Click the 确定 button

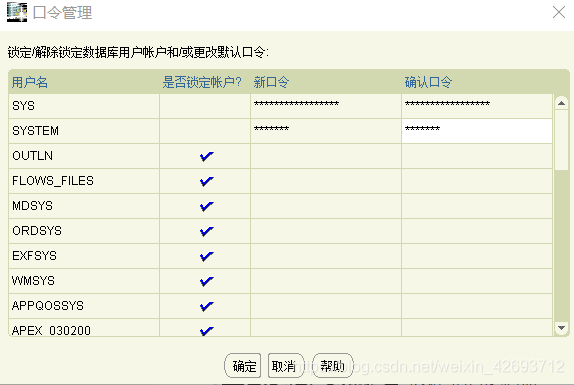(x=242, y=365)
